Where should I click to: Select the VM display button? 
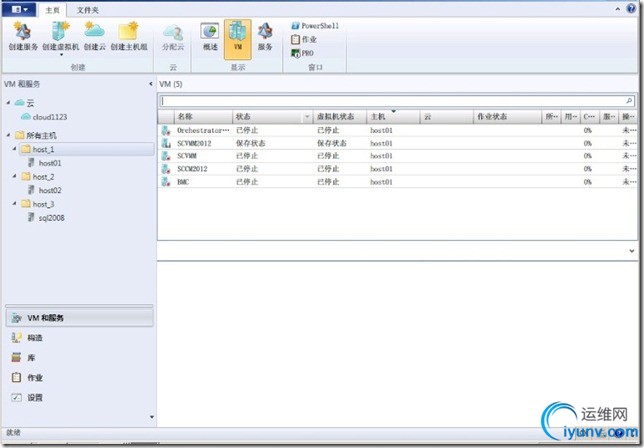237,39
